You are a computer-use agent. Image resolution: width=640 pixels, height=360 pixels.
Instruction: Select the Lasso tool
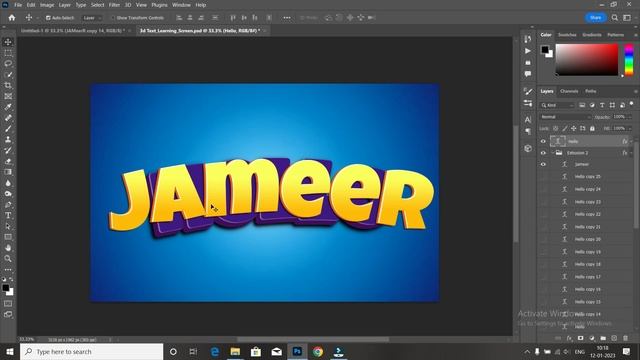coord(8,64)
